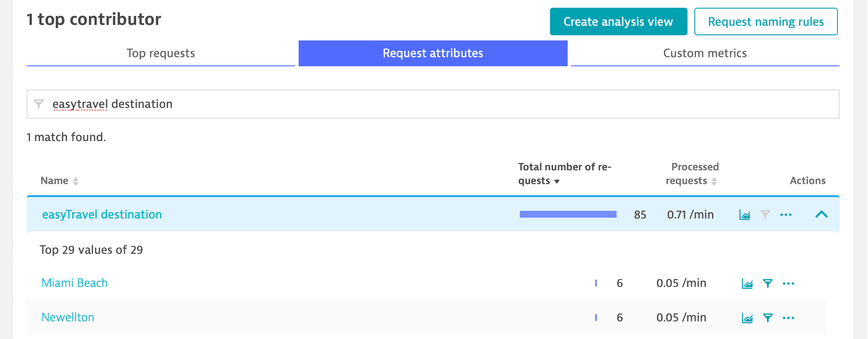868x339 pixels.
Task: Filter requests by Newellton
Action: point(767,318)
